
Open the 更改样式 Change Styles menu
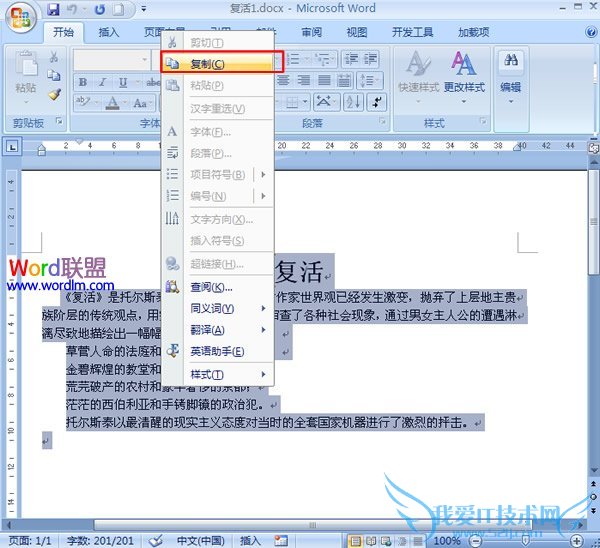464,78
